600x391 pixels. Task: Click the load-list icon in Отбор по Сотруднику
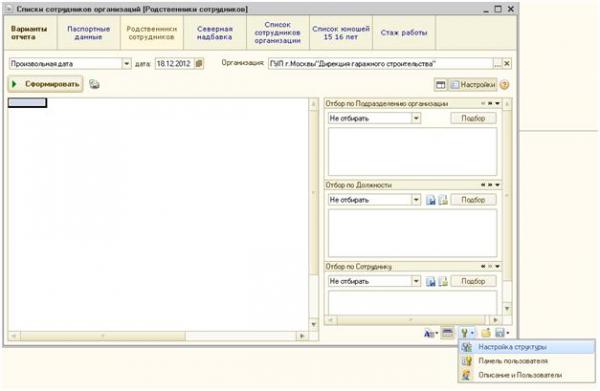[x=443, y=281]
